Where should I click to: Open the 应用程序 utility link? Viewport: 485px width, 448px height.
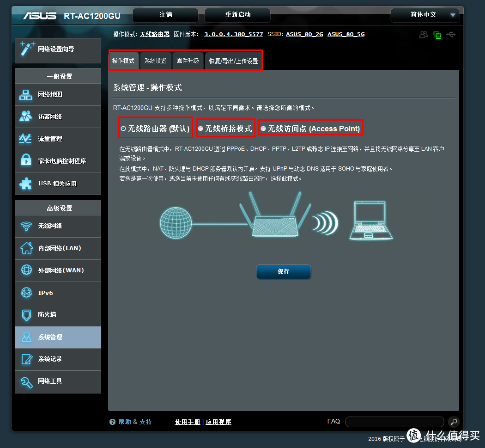(218, 422)
